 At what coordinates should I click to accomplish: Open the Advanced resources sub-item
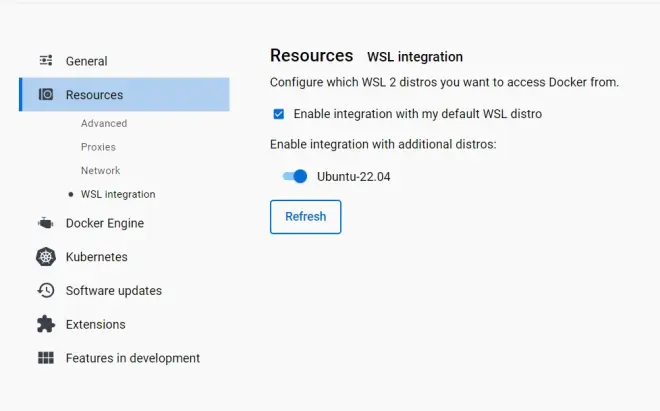click(x=104, y=123)
